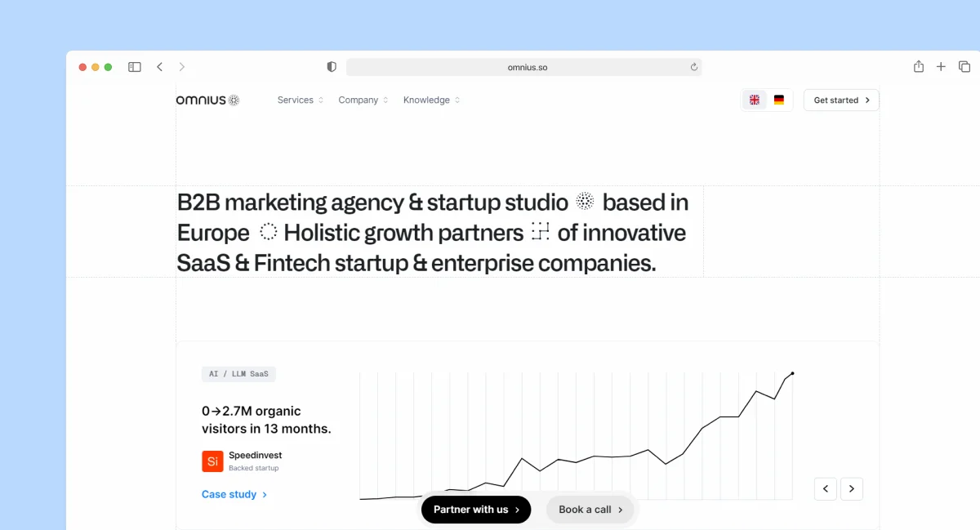Click the browser forward arrow
The image size is (980, 530).
pos(182,67)
